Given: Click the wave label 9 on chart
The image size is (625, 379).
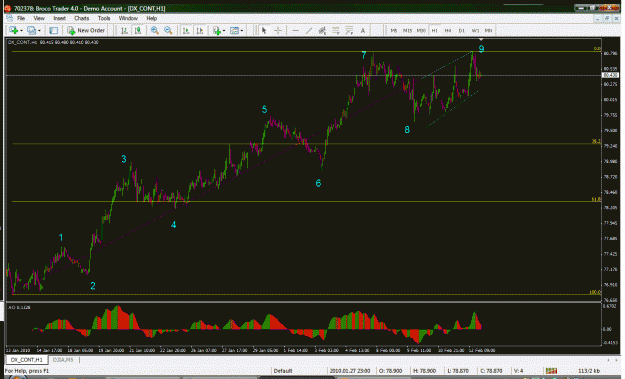Looking at the screenshot, I should 482,49.
